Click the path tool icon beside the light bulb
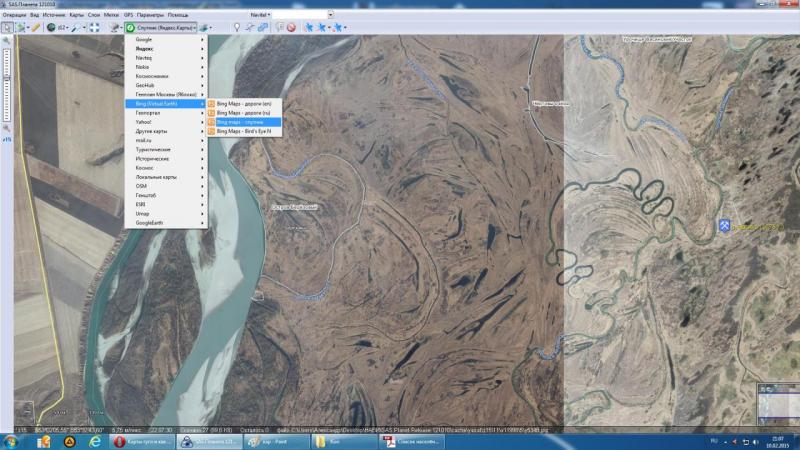800x450 pixels. pyautogui.click(x=249, y=28)
